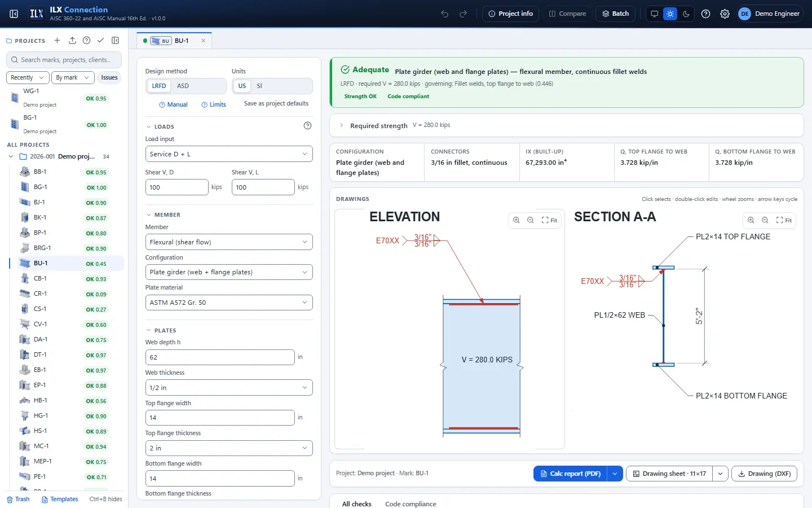812x508 pixels.
Task: Select the light theme sun icon
Action: [670, 14]
